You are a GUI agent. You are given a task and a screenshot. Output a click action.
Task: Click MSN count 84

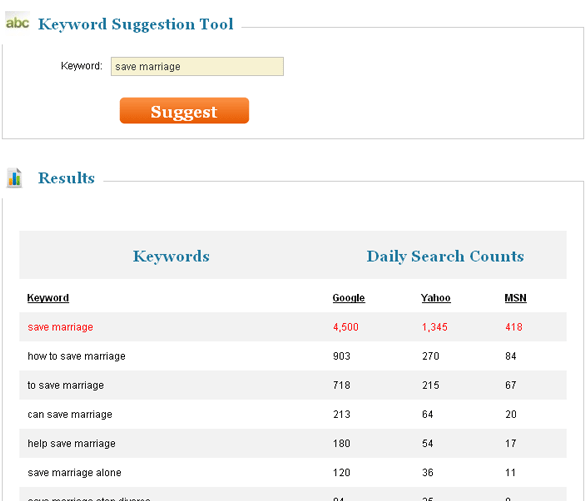click(x=511, y=356)
